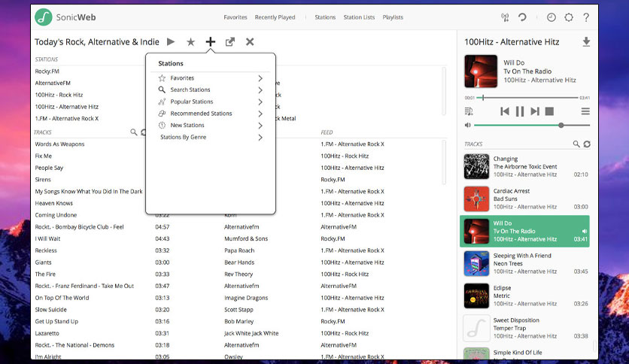
Task: Select Rocky.FM station in list
Action: pos(47,71)
